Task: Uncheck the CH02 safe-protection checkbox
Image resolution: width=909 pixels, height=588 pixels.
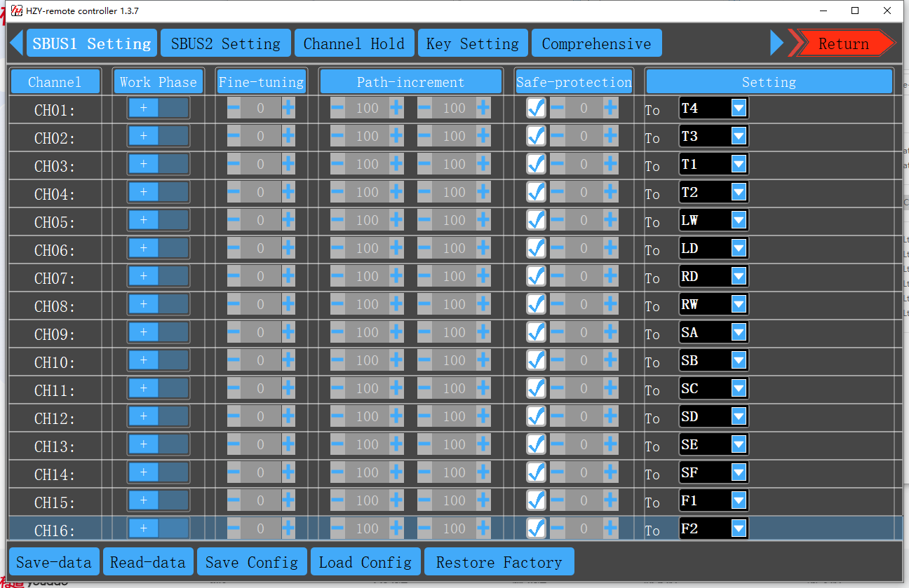Action: tap(537, 136)
